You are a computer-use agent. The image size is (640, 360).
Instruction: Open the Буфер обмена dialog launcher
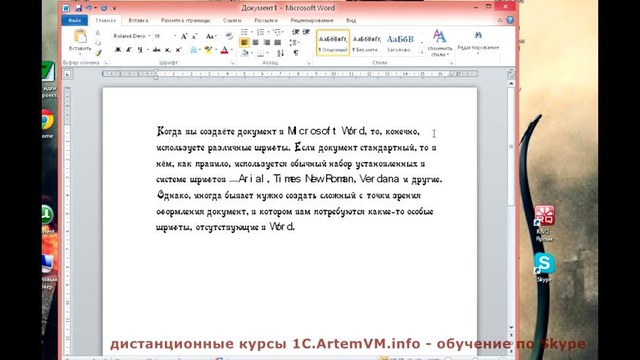[x=106, y=63]
